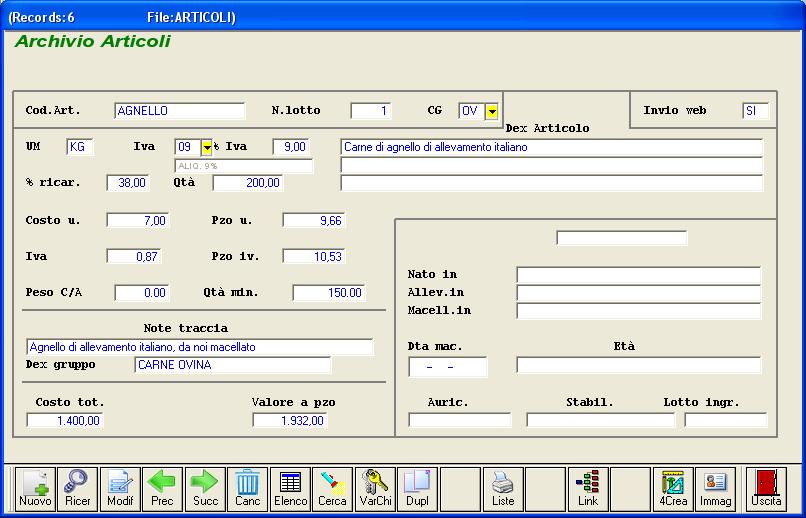Select the Lotto ingr. field
The width and height of the screenshot is (806, 518).
tap(725, 420)
